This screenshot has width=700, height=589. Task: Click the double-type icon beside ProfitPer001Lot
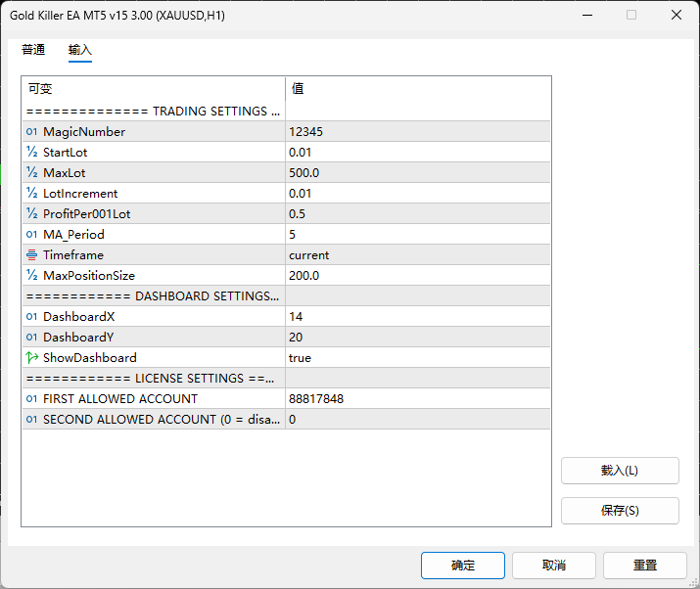tap(31, 213)
